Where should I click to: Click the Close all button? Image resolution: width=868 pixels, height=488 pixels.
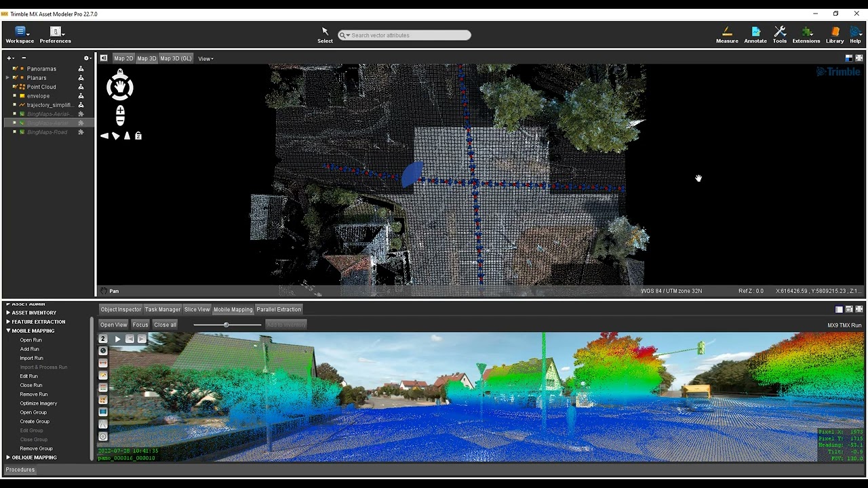coord(165,325)
